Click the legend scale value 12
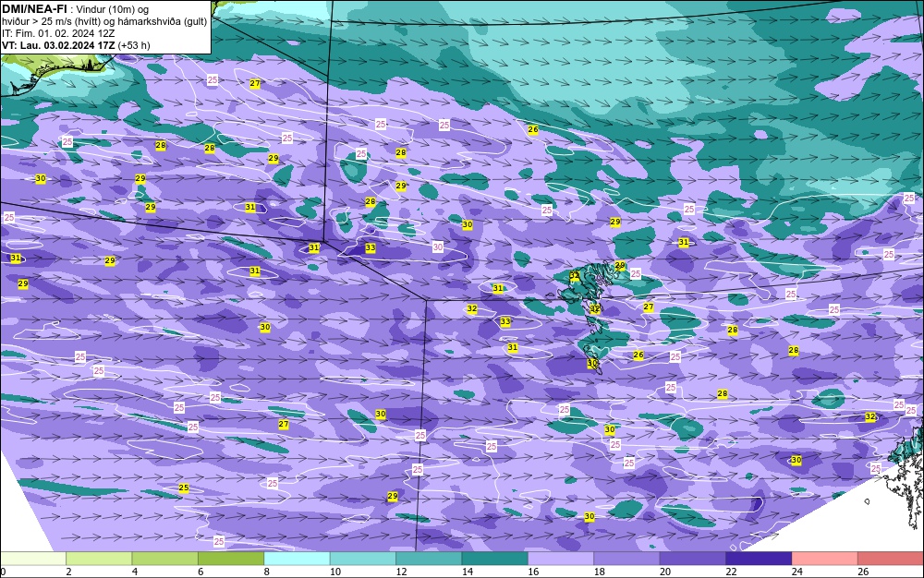 tap(401, 572)
